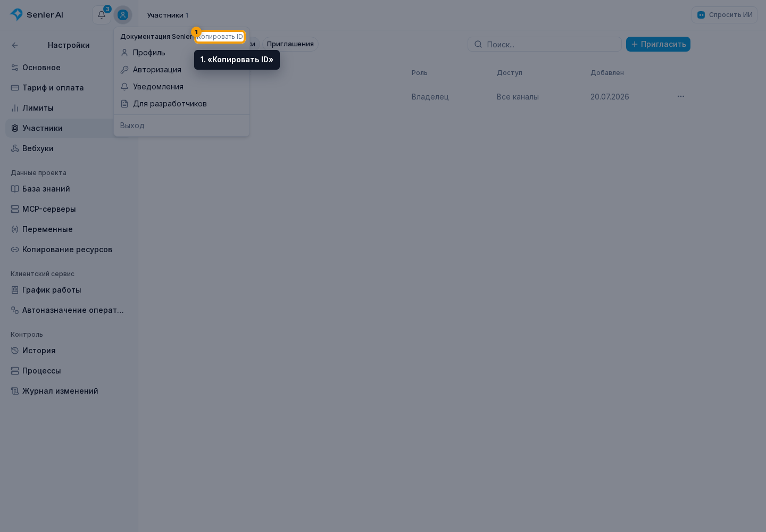The image size is (766, 532).
Task: Open the row actions three-dot menu
Action: (681, 96)
